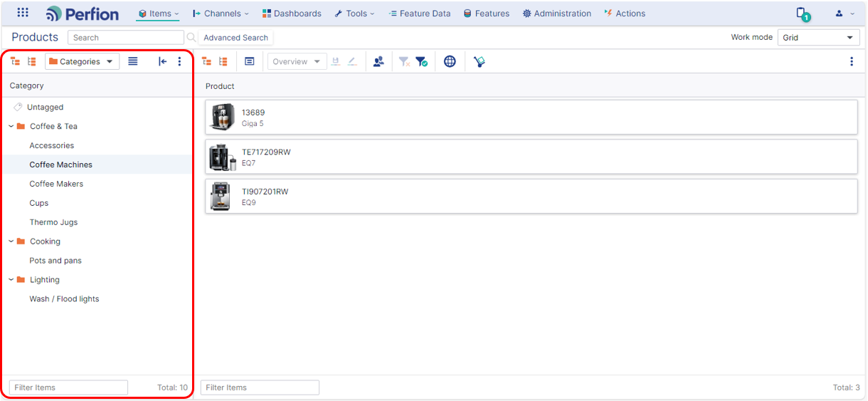
Task: Open Feature Data
Action: [x=420, y=14]
